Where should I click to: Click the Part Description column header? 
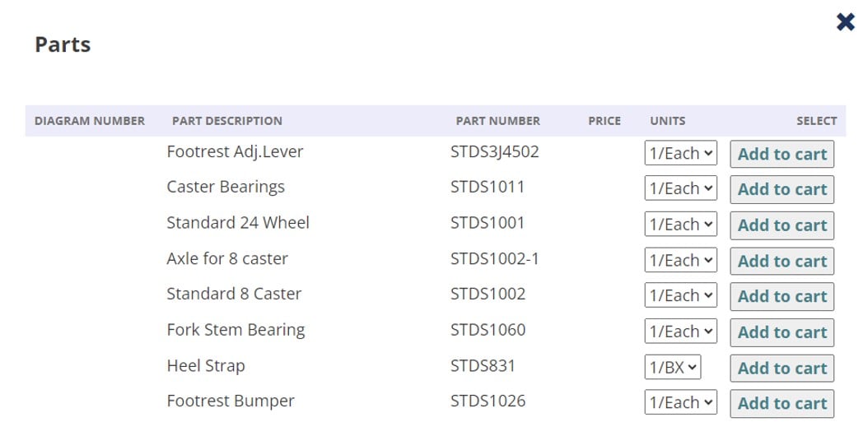tap(226, 121)
